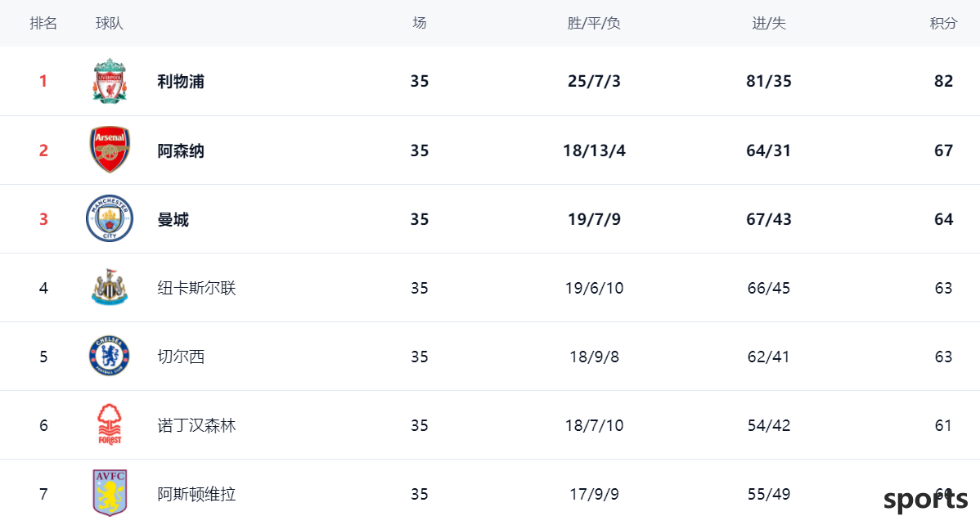Click 阿斯顿维拉 team name
980x525 pixels.
[x=196, y=495]
